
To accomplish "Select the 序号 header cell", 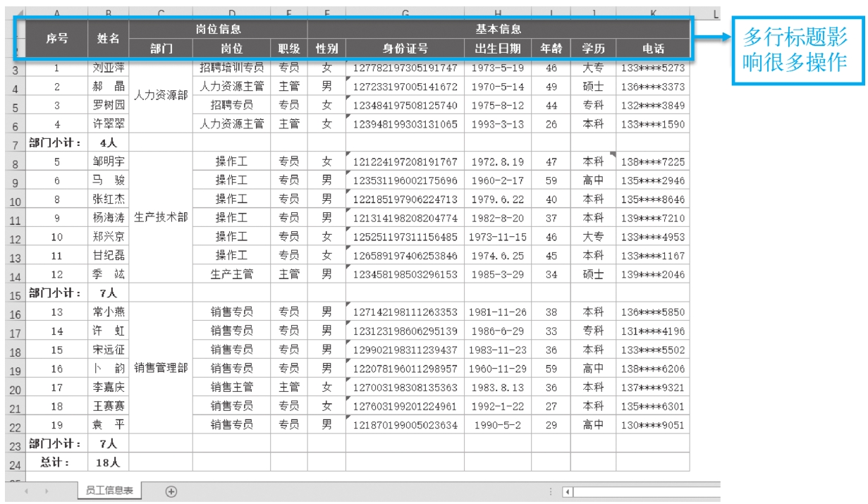I will [x=57, y=39].
